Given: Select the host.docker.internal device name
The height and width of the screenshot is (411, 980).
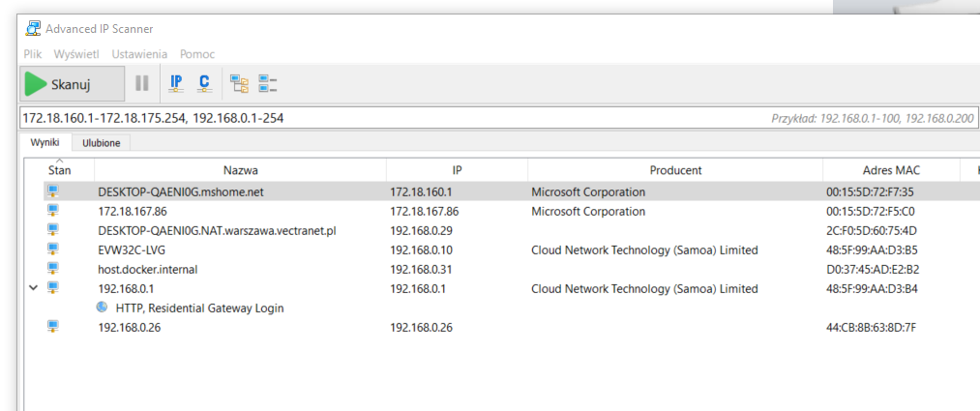Looking at the screenshot, I should 148,270.
